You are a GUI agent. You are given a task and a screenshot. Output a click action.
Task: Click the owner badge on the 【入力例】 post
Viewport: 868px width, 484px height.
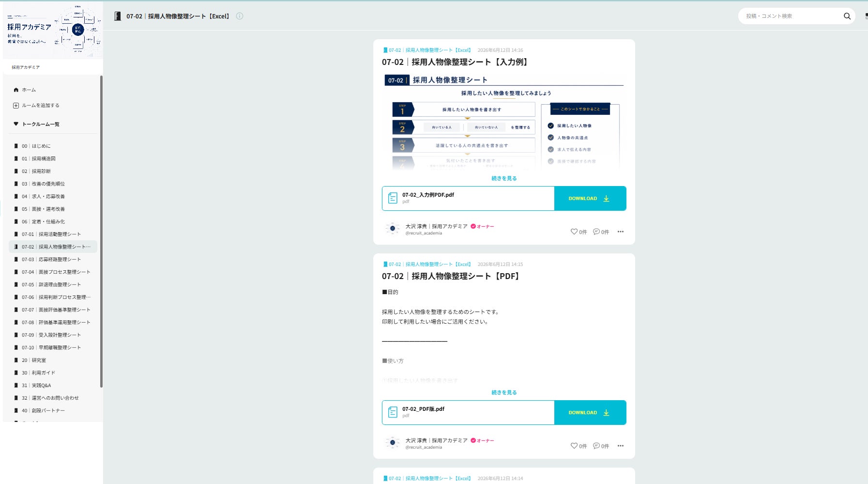point(482,226)
